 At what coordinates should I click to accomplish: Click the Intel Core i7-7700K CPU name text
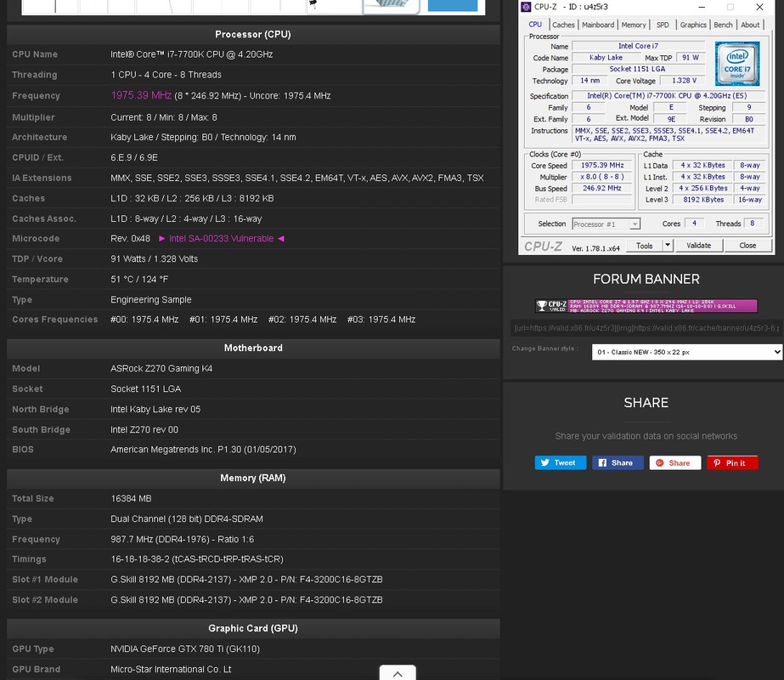click(191, 54)
